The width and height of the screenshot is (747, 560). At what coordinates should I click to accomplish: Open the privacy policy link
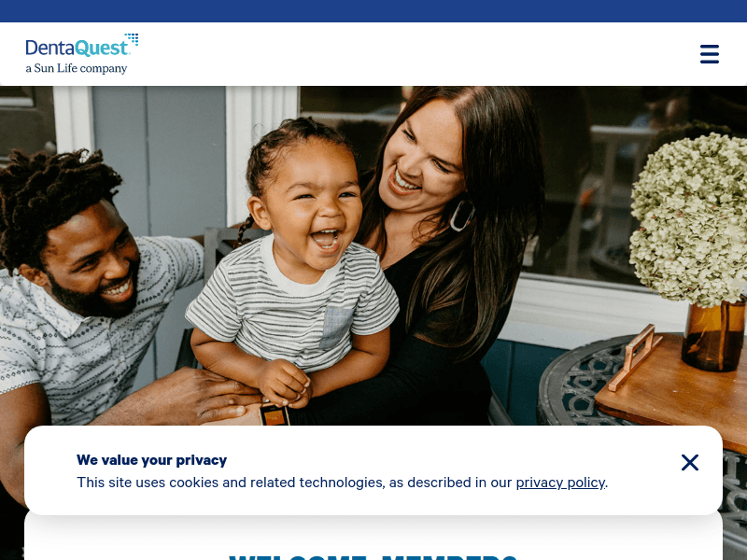(560, 483)
